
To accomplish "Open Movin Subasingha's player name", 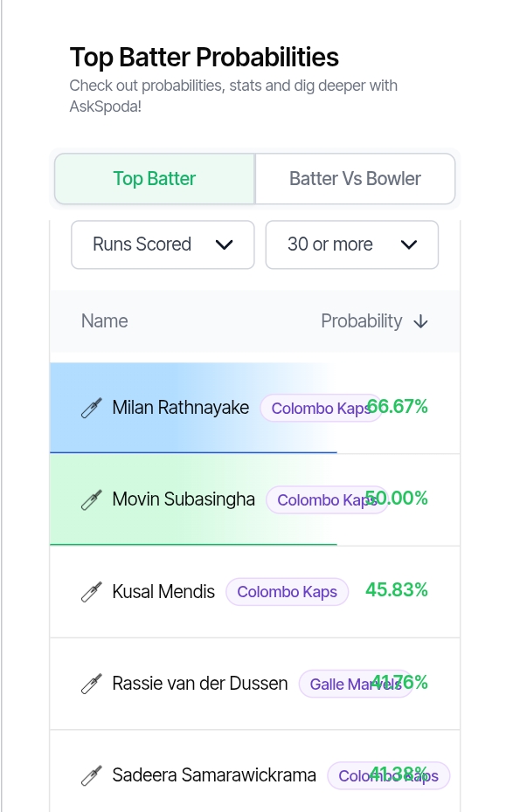I will (184, 499).
